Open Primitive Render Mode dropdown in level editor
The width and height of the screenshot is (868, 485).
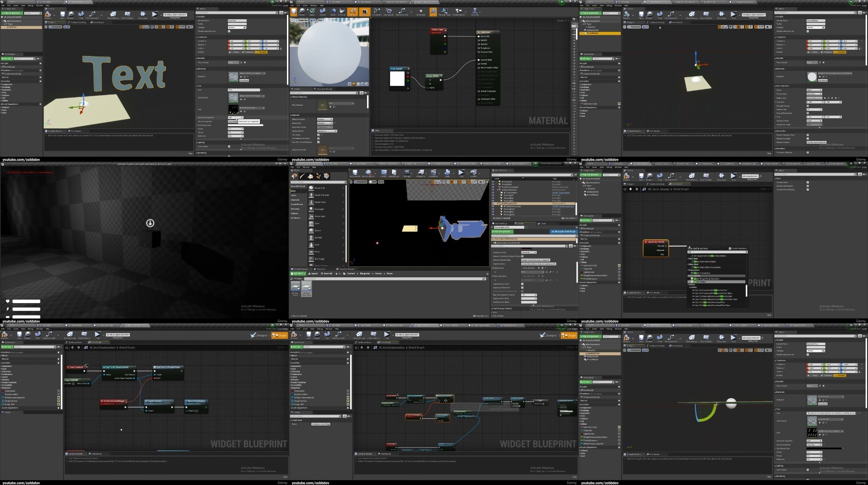(x=535, y=260)
